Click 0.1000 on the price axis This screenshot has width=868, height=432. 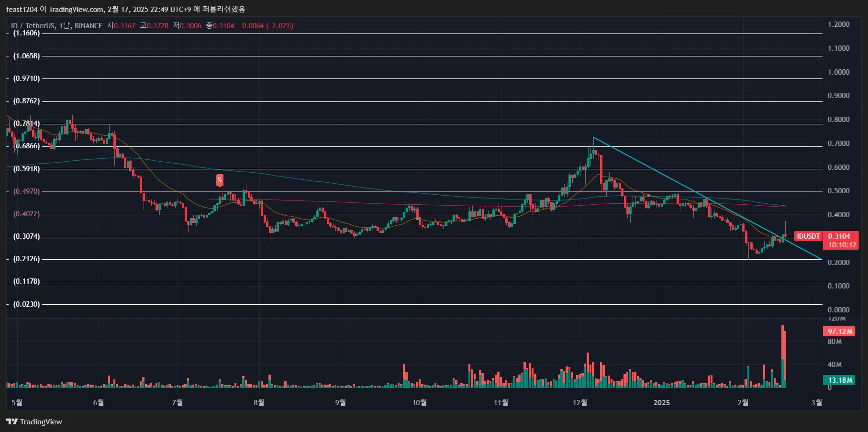click(x=839, y=286)
